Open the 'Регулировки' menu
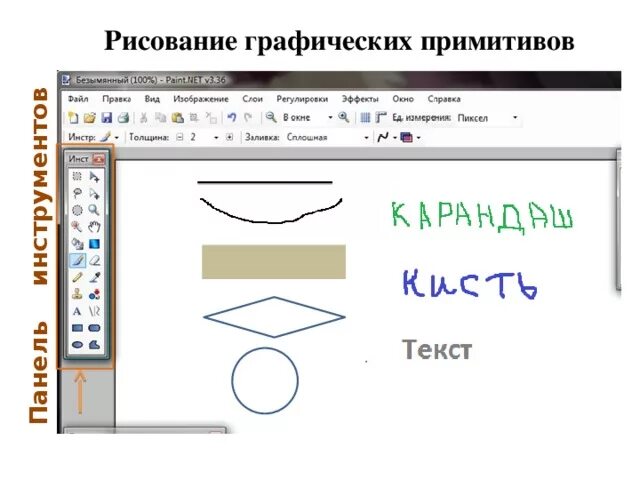This screenshot has height=480, width=640. [x=302, y=99]
